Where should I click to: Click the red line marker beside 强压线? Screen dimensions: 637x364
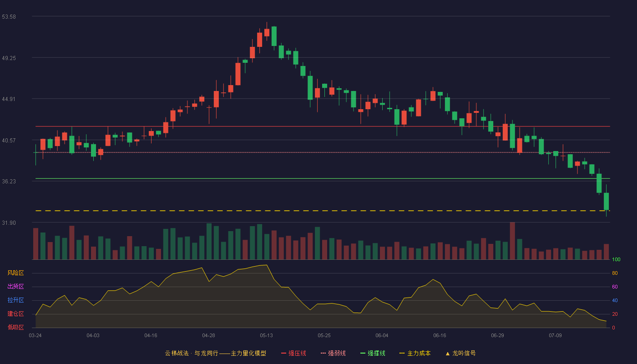click(x=283, y=353)
